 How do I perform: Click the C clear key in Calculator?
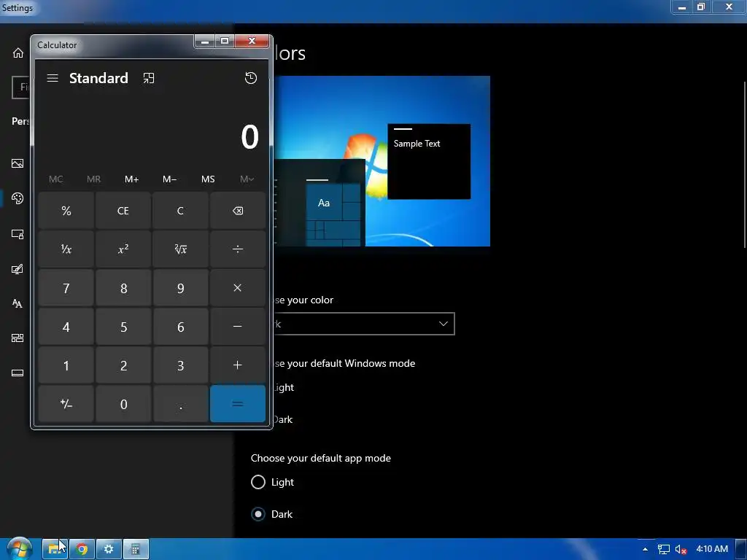[180, 211]
